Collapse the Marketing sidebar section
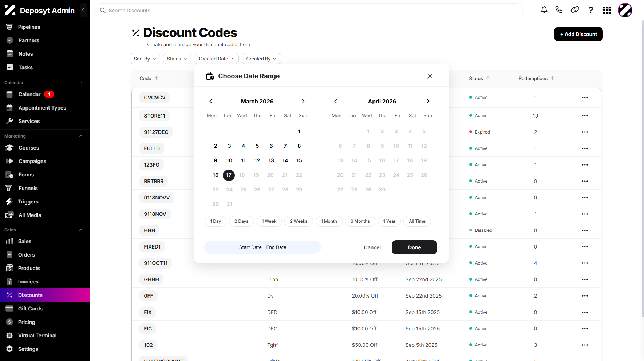Viewport: 644px width, 361px height. [x=81, y=136]
